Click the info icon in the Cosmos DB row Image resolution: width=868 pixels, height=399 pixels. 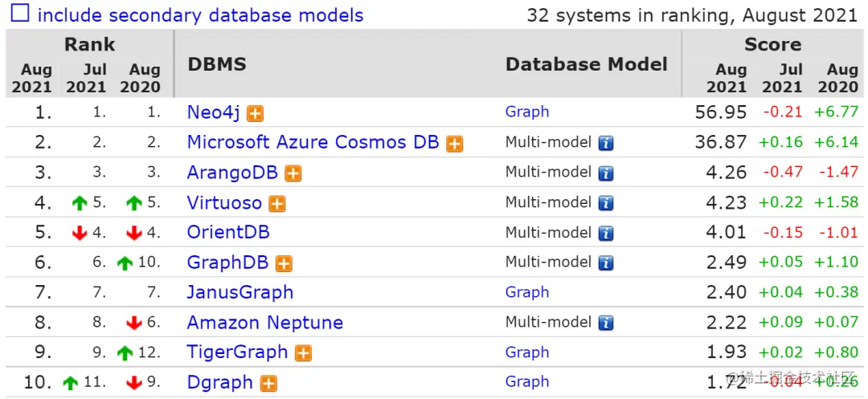[606, 144]
